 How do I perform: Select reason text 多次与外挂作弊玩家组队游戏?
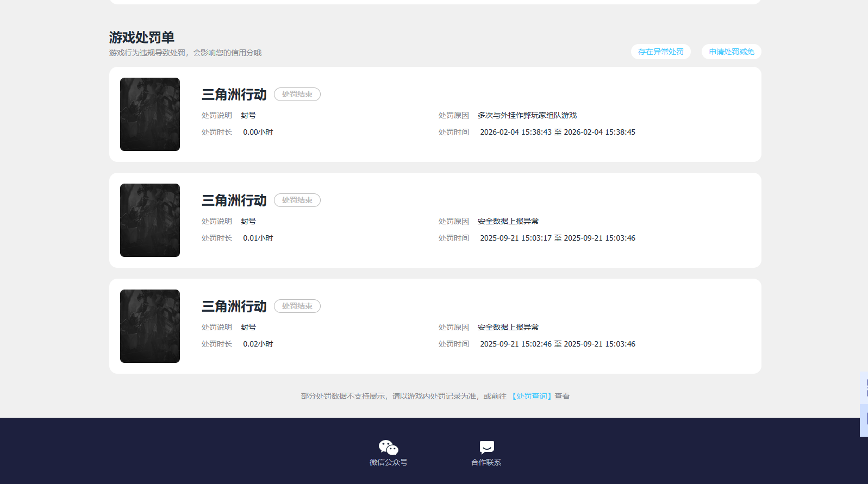pyautogui.click(x=527, y=115)
